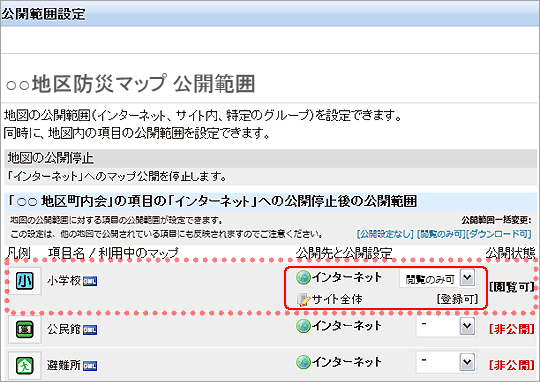The image size is (540, 382).
Task: Click the globe icon in 公民館 row
Action: click(303, 326)
